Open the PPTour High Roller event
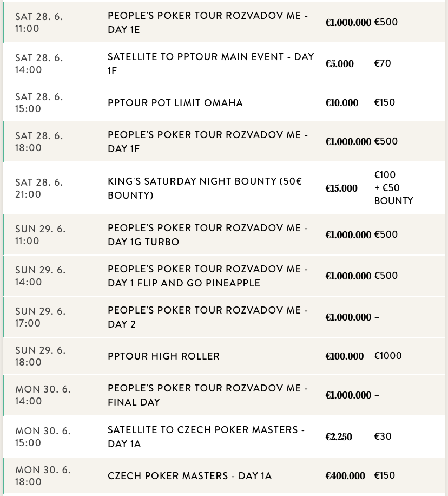This screenshot has height=496, width=448. coord(163,356)
